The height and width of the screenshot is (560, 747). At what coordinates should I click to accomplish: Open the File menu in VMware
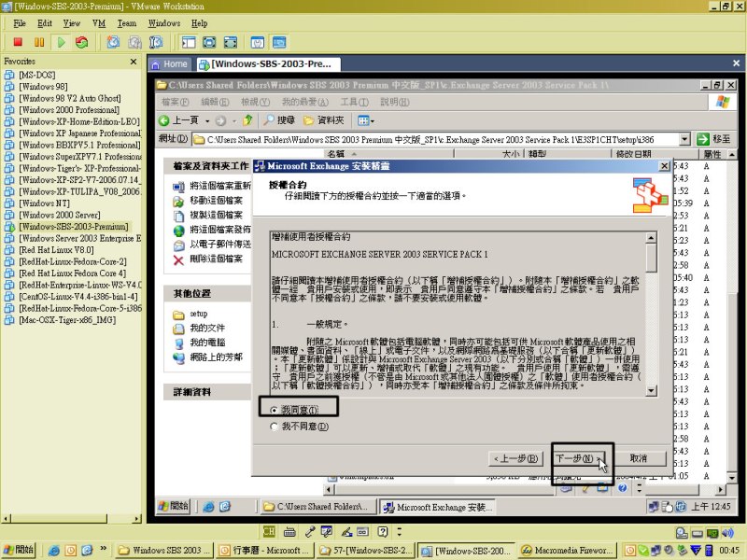pos(20,23)
